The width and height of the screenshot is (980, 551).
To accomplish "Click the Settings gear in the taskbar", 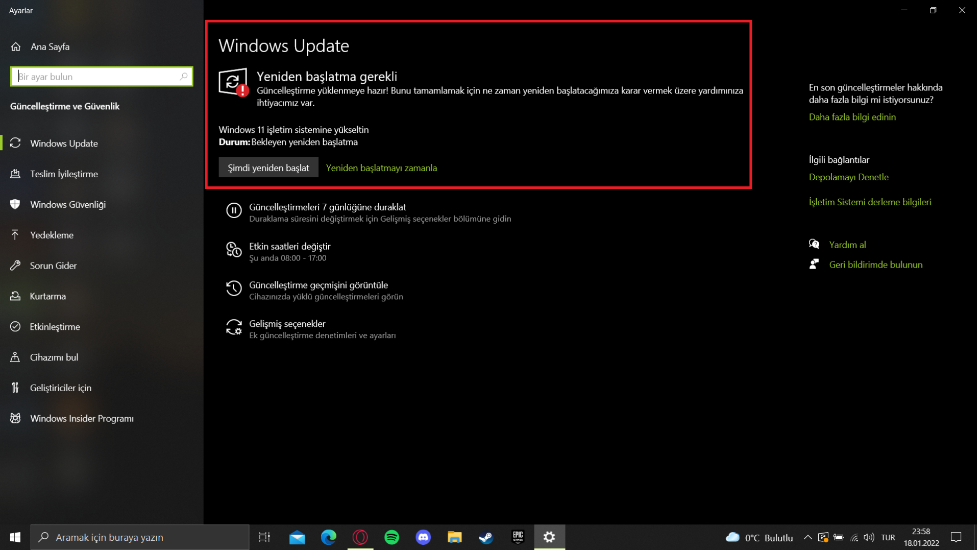I will (x=551, y=538).
